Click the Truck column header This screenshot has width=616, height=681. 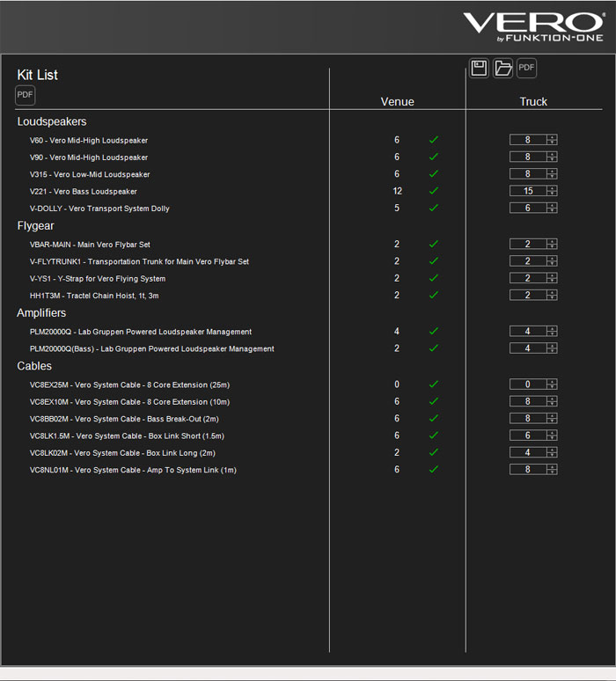(533, 102)
